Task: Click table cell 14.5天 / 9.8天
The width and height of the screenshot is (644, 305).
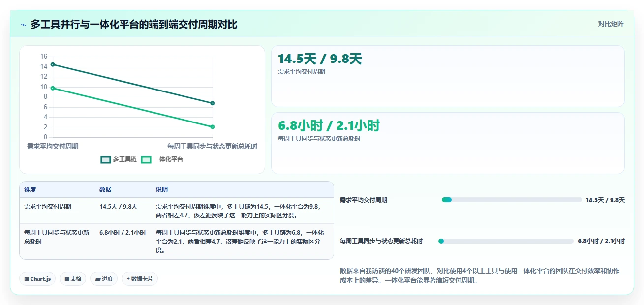Action: [119, 207]
